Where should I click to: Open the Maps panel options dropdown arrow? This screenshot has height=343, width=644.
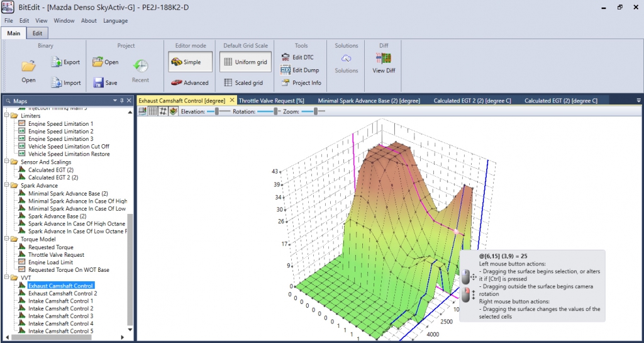[115, 101]
